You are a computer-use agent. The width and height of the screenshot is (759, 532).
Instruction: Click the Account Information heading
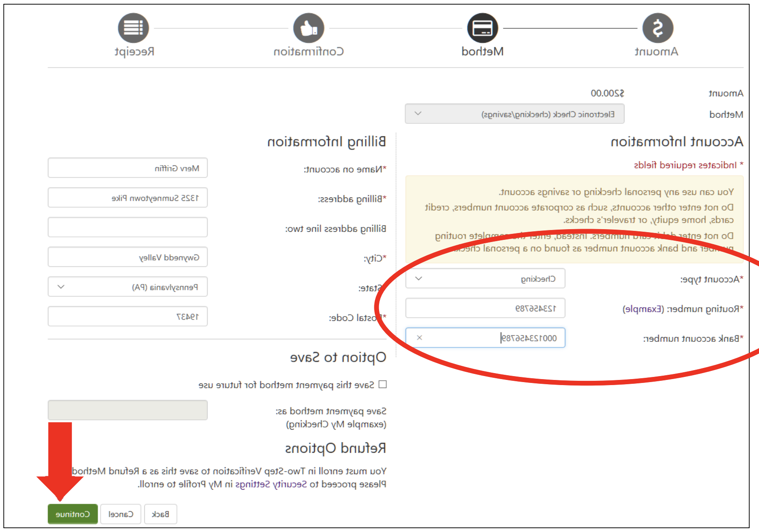click(x=677, y=141)
